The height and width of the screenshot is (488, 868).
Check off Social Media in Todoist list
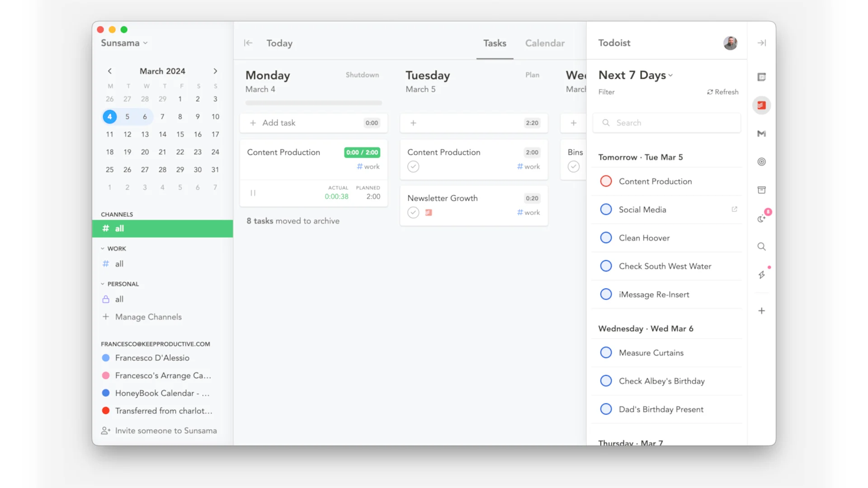(606, 209)
